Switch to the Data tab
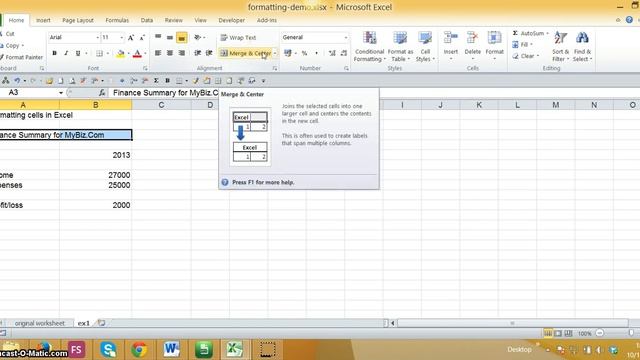Viewport: 640px width, 360px height. pos(147,20)
